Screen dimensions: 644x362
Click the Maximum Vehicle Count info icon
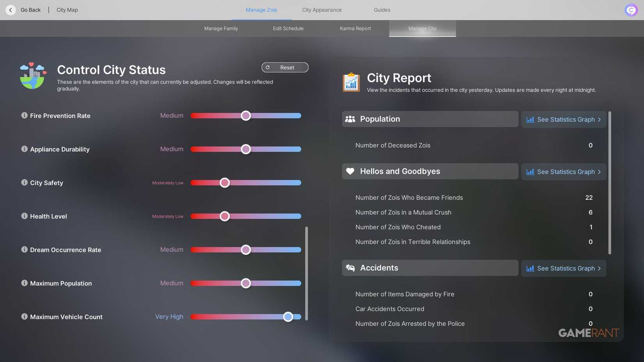(x=24, y=317)
